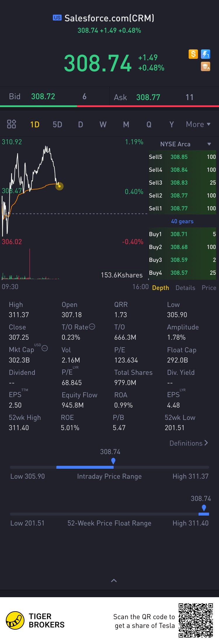Tap the 153.6Kshares volume label

coord(122,275)
